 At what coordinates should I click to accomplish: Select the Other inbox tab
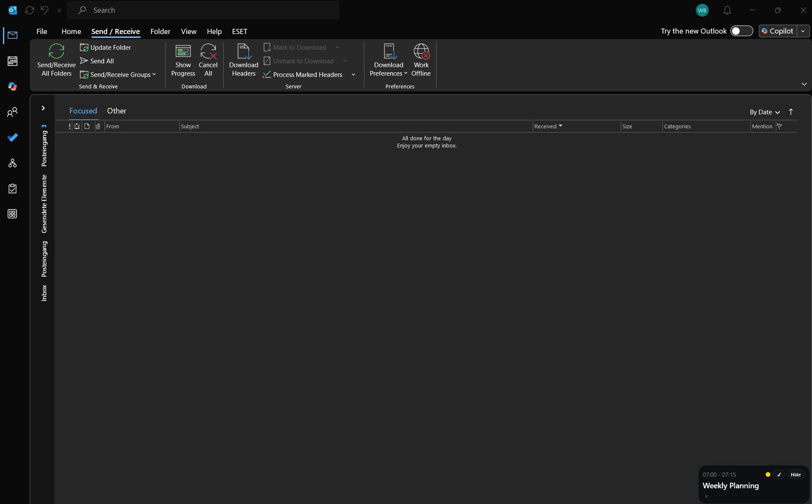click(x=117, y=111)
